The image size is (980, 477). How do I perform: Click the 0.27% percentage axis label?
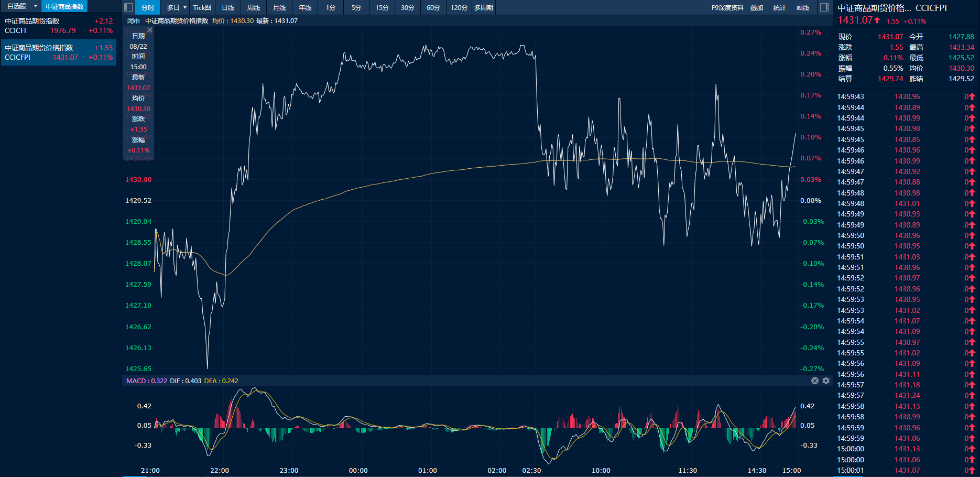pyautogui.click(x=811, y=32)
